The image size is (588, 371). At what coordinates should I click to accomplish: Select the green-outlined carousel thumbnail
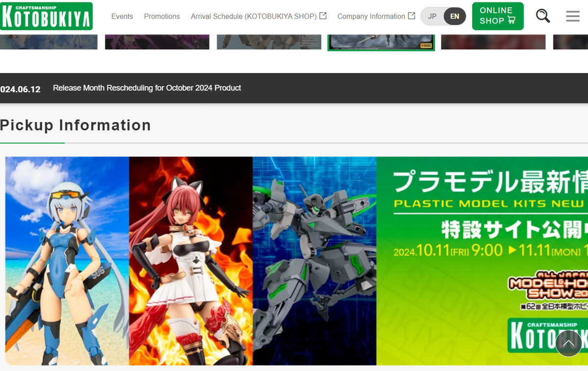coord(381,42)
